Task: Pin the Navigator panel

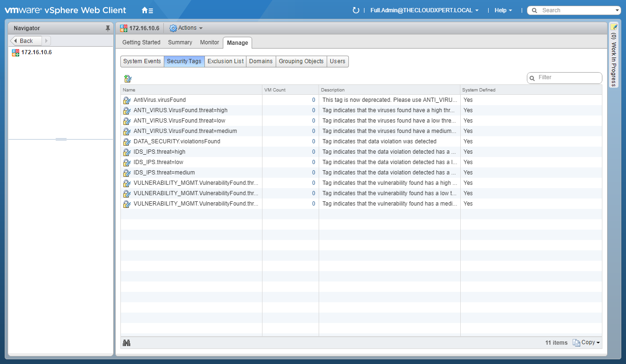Action: pyautogui.click(x=108, y=28)
